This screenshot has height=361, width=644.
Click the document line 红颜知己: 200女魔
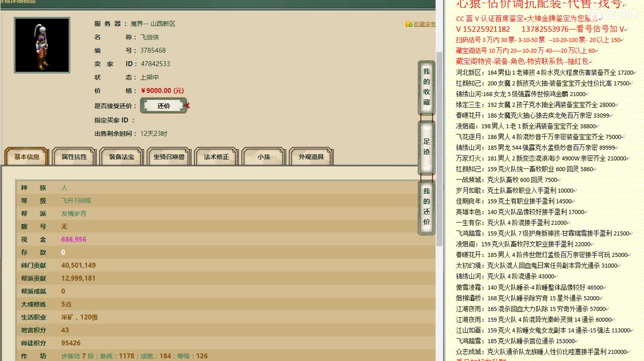pos(544,83)
